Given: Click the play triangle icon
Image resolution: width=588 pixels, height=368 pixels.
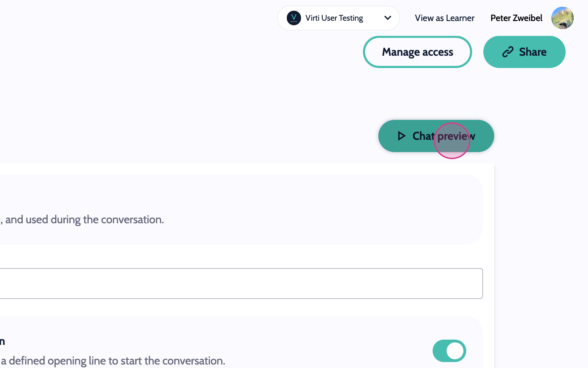Looking at the screenshot, I should [401, 136].
